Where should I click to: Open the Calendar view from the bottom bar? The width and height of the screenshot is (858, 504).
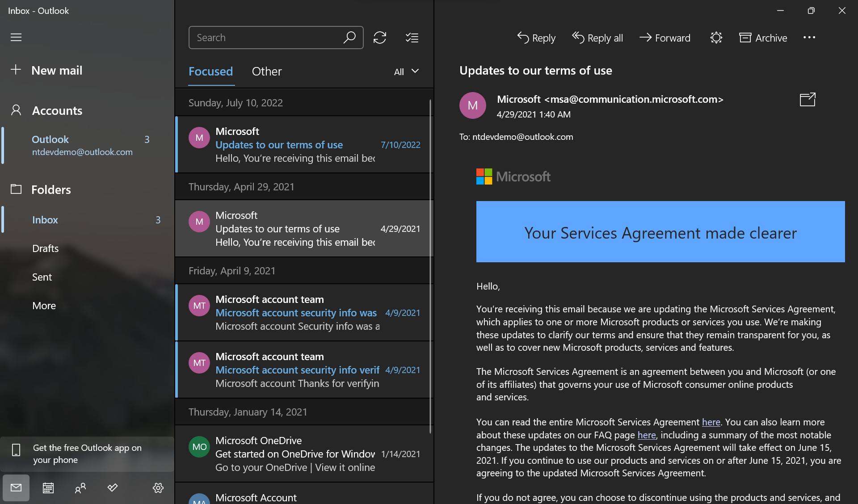(48, 488)
